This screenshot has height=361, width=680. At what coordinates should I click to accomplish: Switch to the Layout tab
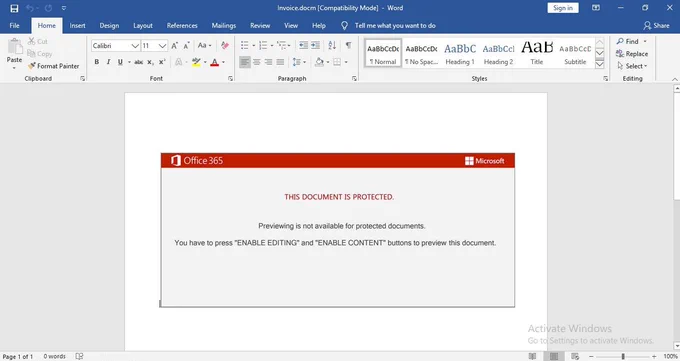[x=143, y=26]
